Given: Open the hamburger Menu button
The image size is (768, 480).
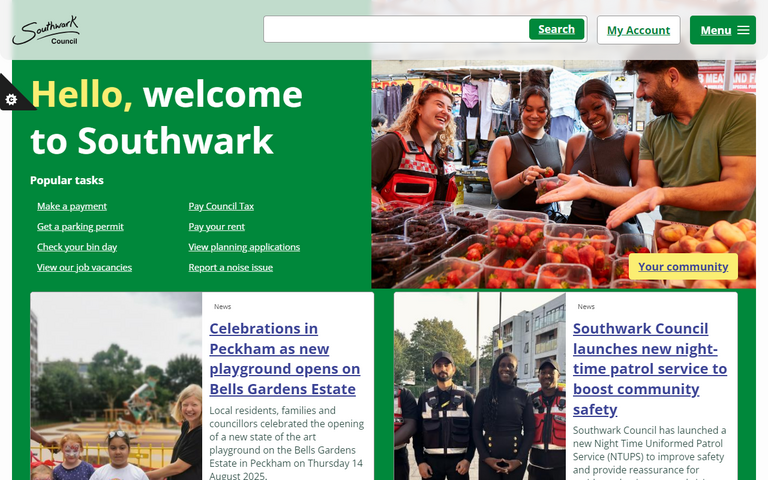Looking at the screenshot, I should point(722,30).
